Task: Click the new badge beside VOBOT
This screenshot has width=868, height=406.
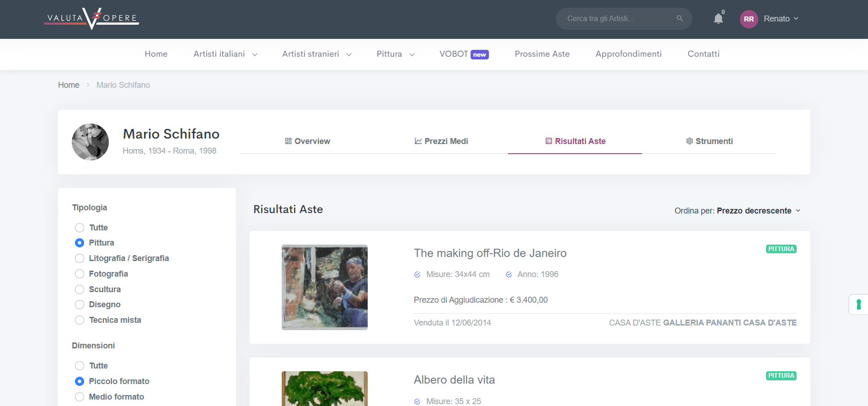Action: (x=480, y=54)
